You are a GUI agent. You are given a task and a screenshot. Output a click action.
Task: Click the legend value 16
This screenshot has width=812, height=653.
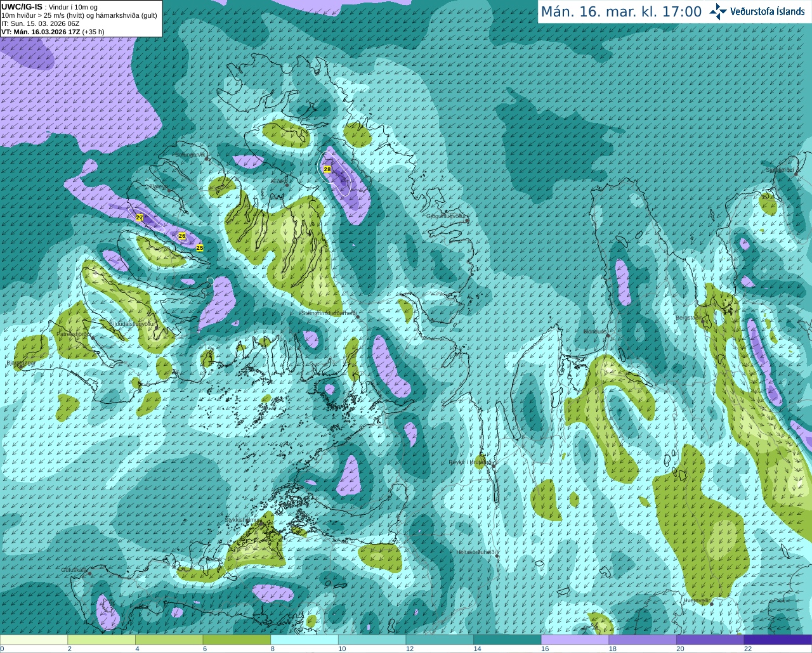pos(545,649)
